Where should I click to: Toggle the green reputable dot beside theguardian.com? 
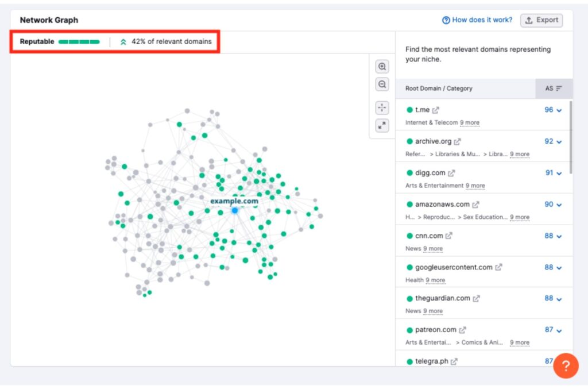pos(409,298)
